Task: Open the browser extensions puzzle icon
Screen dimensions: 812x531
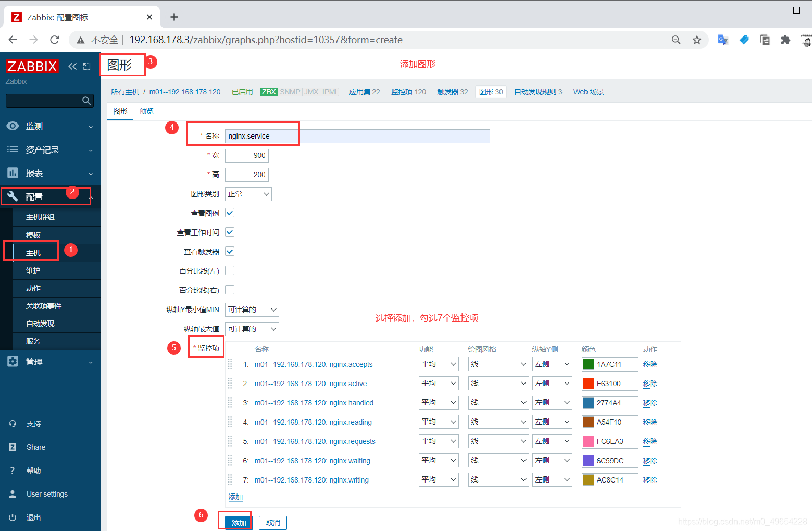Action: (785, 40)
